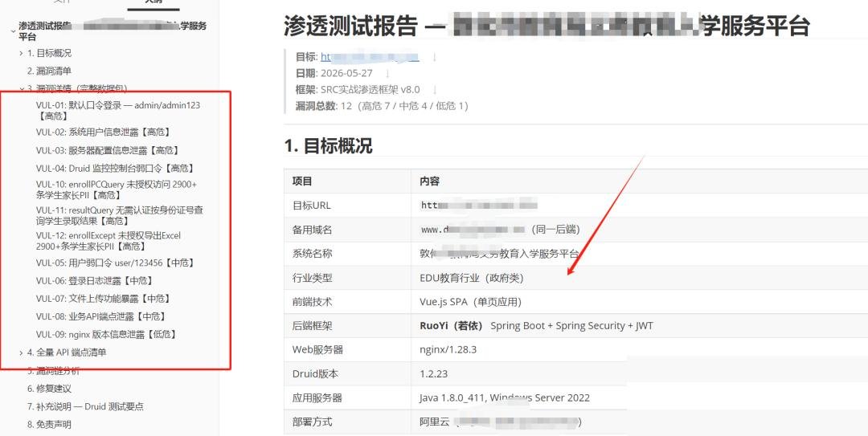Click the 漏洞总数 12 summary line
Image resolution: width=868 pixels, height=436 pixels.
(x=382, y=106)
